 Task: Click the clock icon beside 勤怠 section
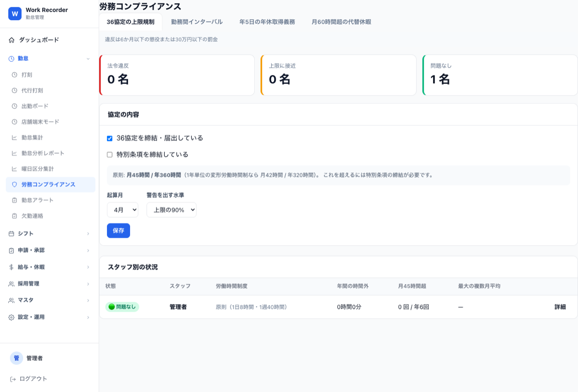click(x=12, y=59)
